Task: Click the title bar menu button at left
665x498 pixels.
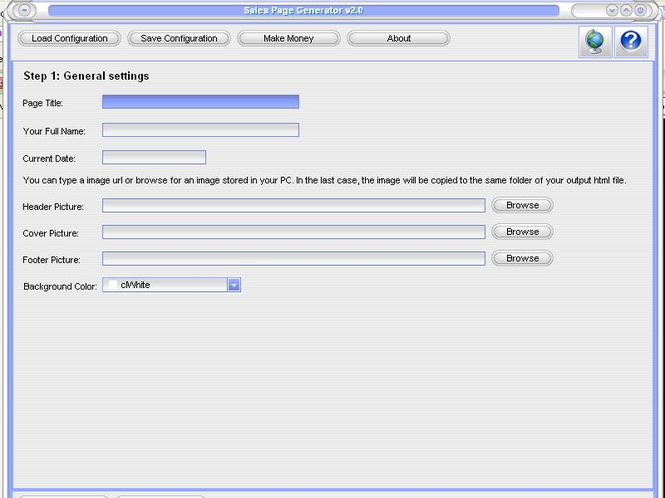Action: (24, 10)
